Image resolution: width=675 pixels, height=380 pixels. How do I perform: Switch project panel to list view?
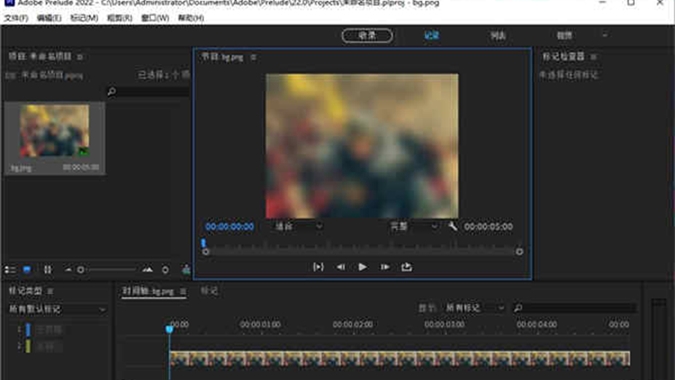10,270
